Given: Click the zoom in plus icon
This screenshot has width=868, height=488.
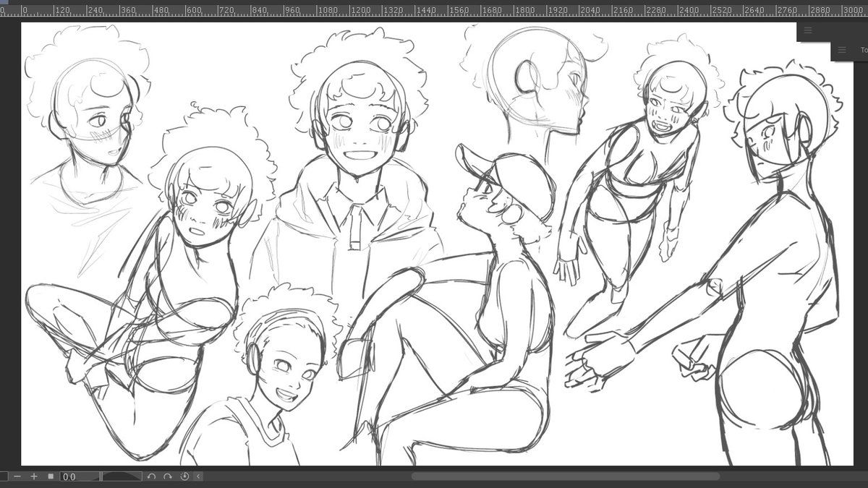Looking at the screenshot, I should click(34, 476).
